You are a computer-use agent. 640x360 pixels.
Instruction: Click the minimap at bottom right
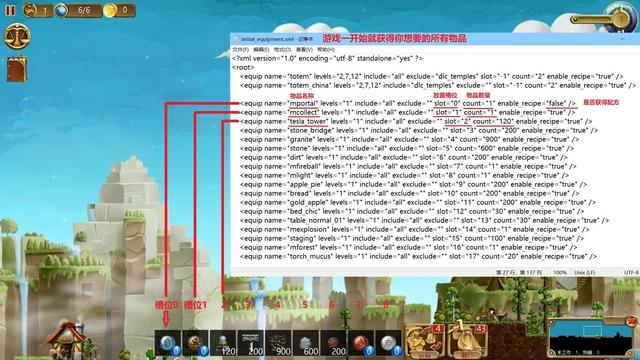point(591,337)
